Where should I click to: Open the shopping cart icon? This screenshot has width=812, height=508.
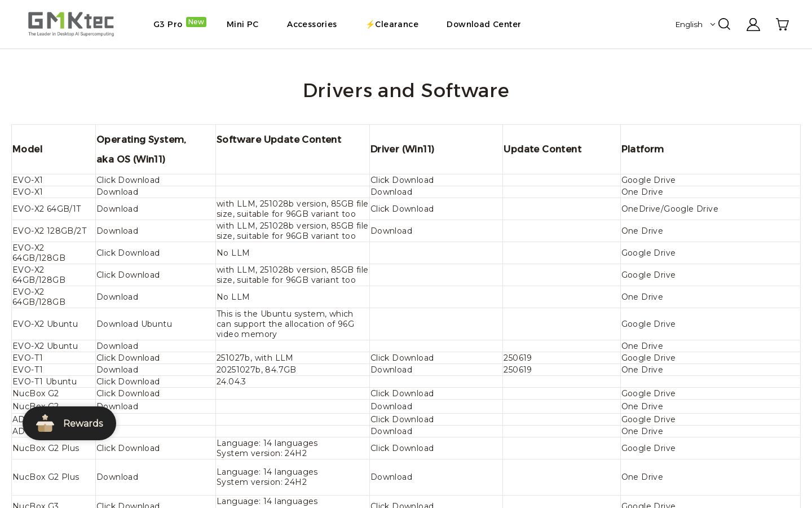point(782,24)
